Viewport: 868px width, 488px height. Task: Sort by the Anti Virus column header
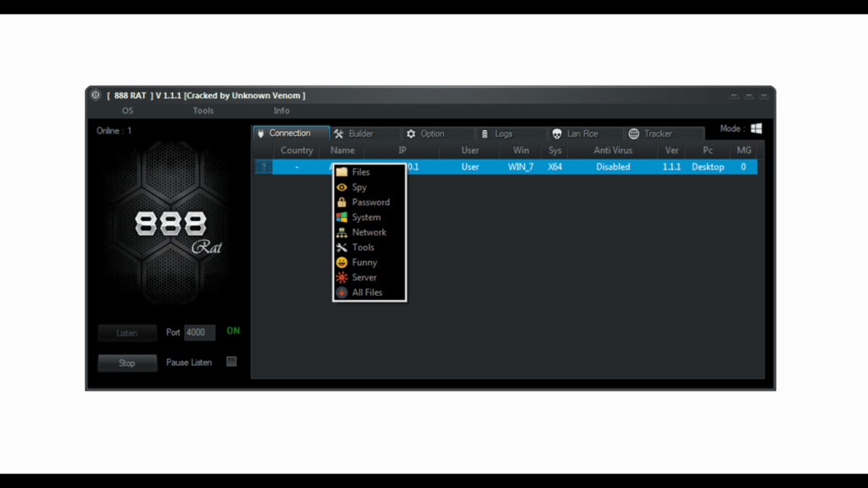click(613, 150)
